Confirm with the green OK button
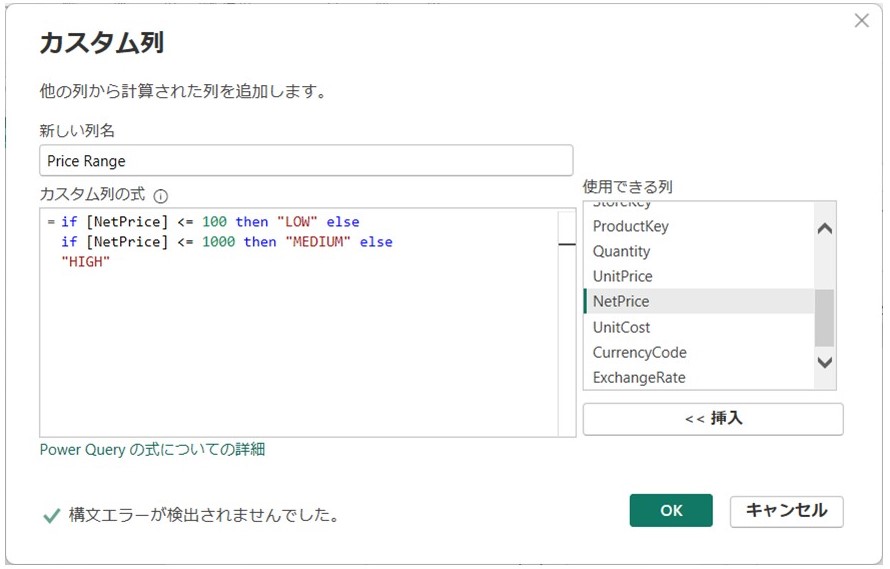Image resolution: width=890 pixels, height=569 pixels. (x=671, y=510)
